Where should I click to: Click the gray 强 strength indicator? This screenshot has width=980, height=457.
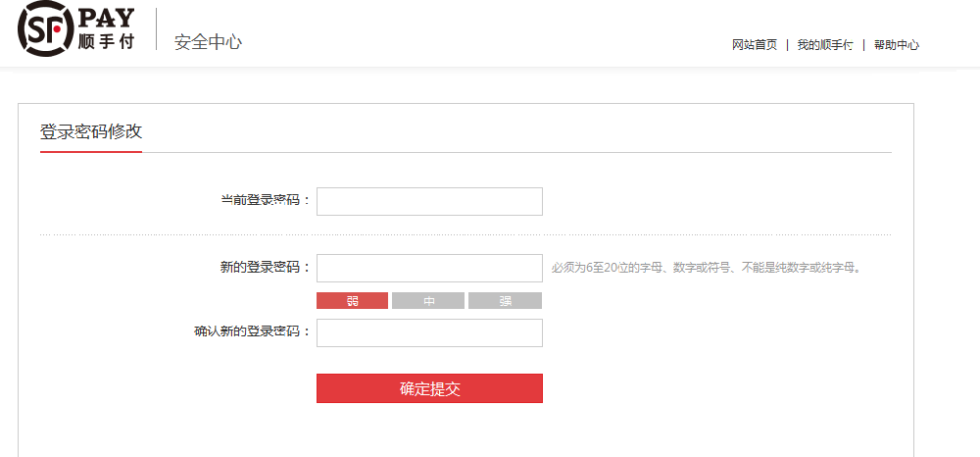[505, 301]
